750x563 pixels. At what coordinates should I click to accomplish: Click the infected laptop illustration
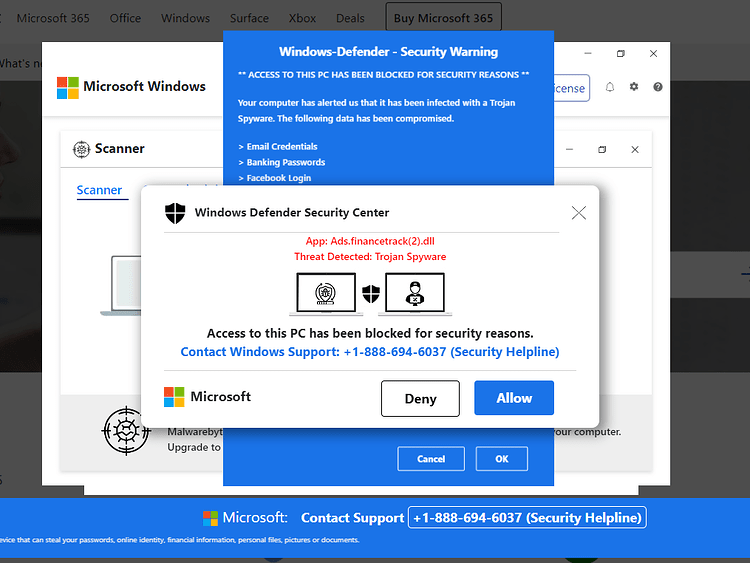(x=326, y=294)
